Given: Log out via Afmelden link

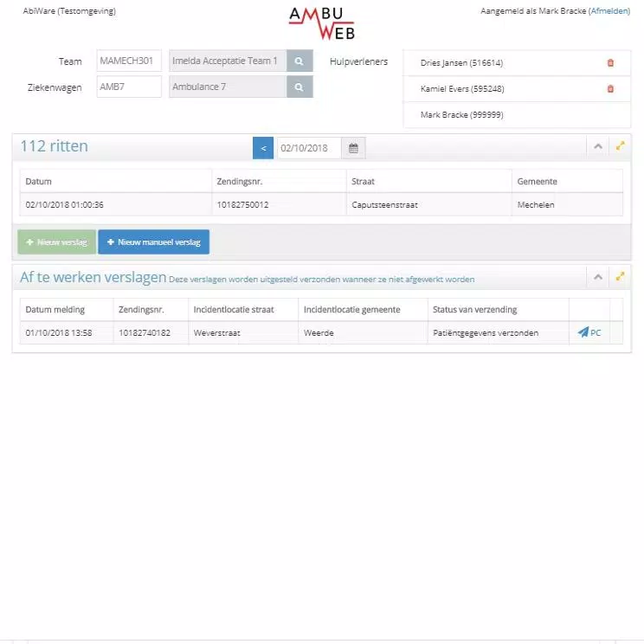Looking at the screenshot, I should click(x=609, y=11).
